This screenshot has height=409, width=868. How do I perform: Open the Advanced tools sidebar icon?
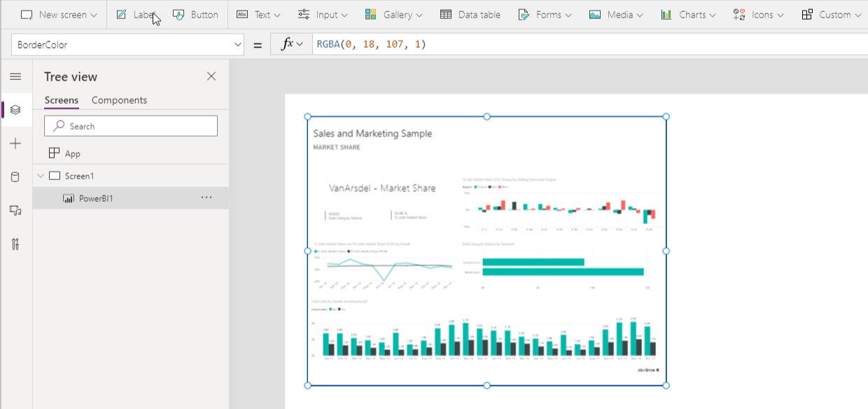pyautogui.click(x=15, y=244)
